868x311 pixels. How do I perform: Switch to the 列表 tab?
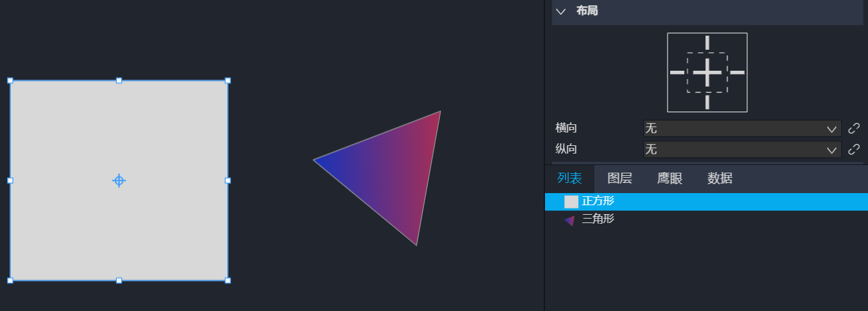coord(569,178)
